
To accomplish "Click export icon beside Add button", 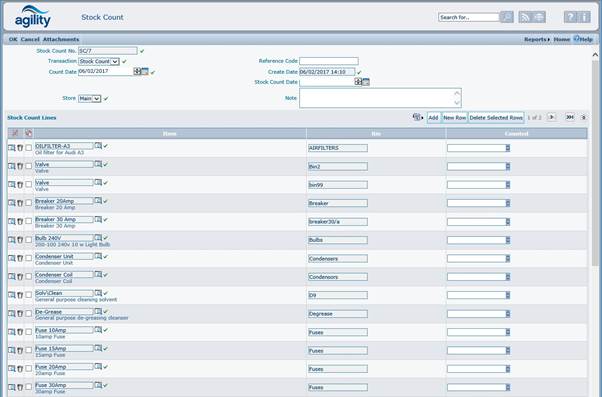I will pyautogui.click(x=417, y=117).
